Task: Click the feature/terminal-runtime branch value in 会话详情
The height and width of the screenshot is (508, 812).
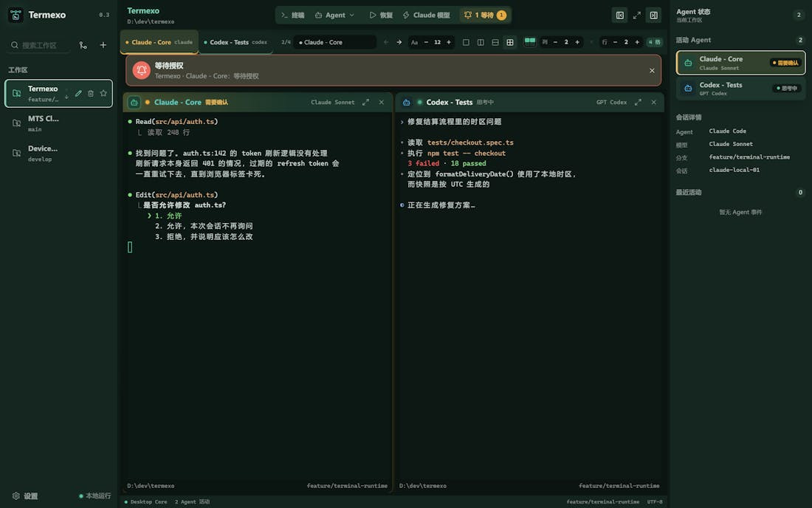Action: click(749, 157)
